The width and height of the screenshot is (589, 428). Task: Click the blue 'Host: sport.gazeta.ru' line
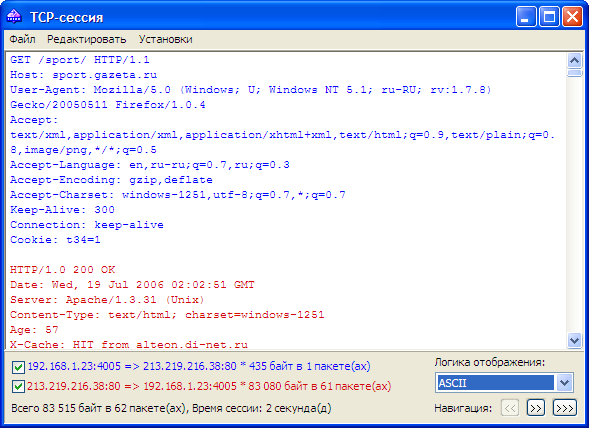[83, 75]
